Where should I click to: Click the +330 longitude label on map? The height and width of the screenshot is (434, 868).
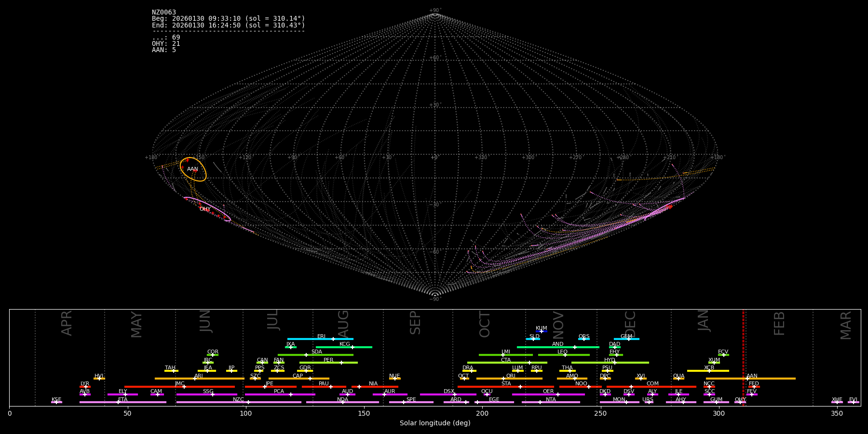(481, 158)
